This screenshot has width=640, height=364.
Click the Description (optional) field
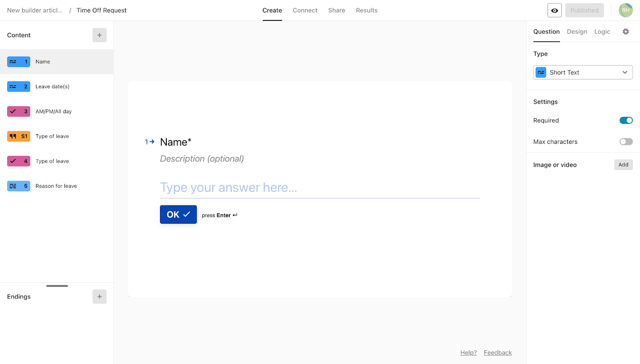pos(202,159)
